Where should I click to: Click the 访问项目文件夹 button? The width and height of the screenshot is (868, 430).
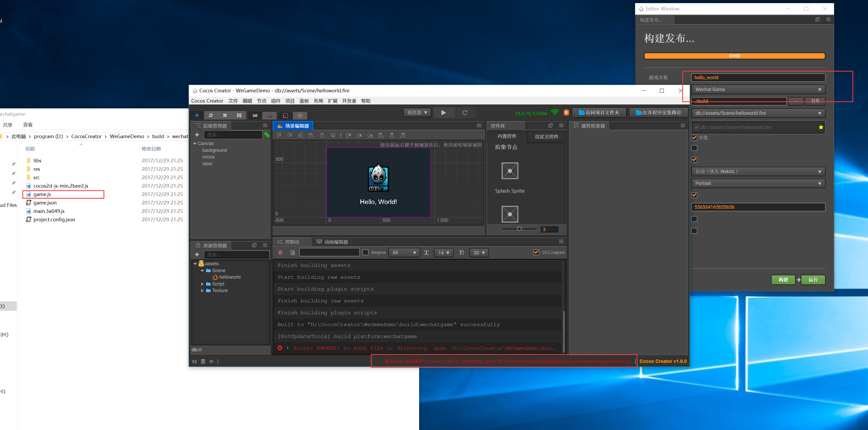click(x=599, y=113)
